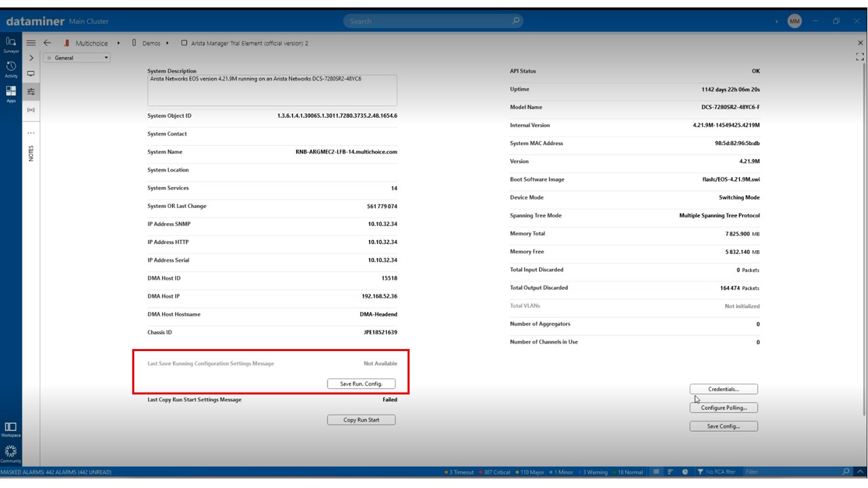Image resolution: width=868 pixels, height=488 pixels.
Task: Toggle full screen for the card
Action: 861,58
